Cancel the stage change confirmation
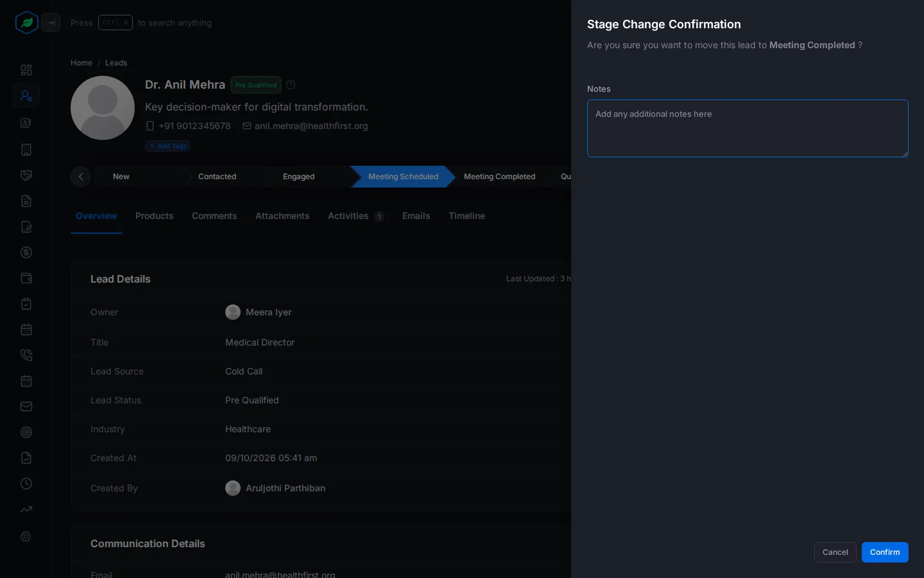The image size is (924, 578). tap(835, 552)
